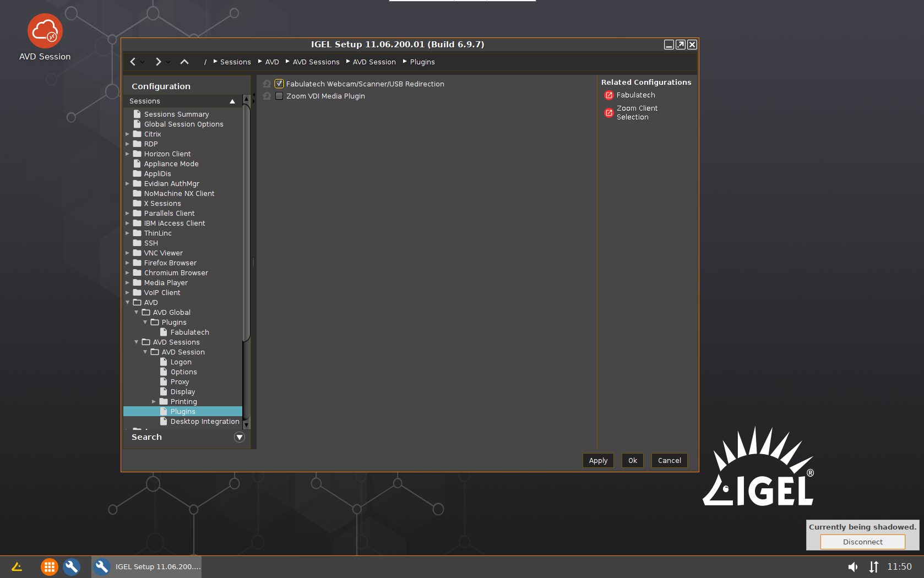This screenshot has height=578, width=924.
Task: Click Plugins in the breadcrumb
Action: click(422, 62)
